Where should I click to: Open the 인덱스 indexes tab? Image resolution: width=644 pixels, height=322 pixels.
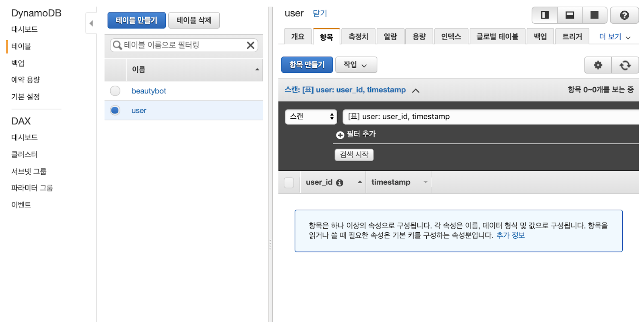pos(451,36)
